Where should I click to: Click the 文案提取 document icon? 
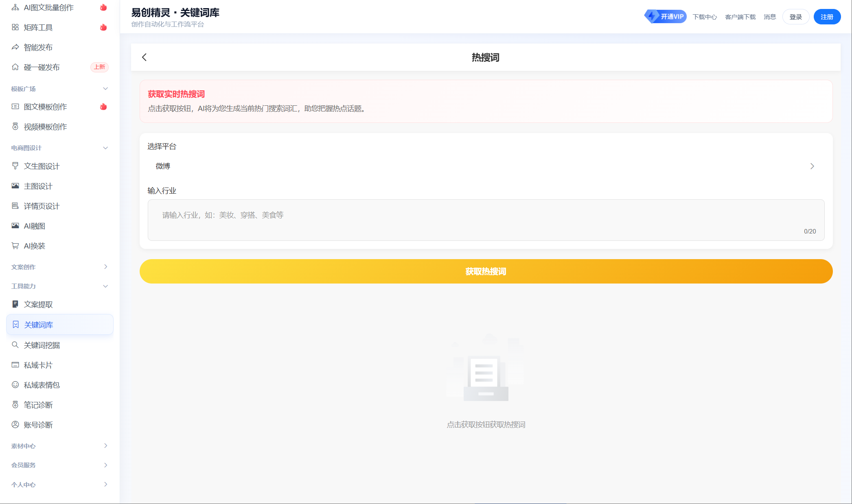15,304
